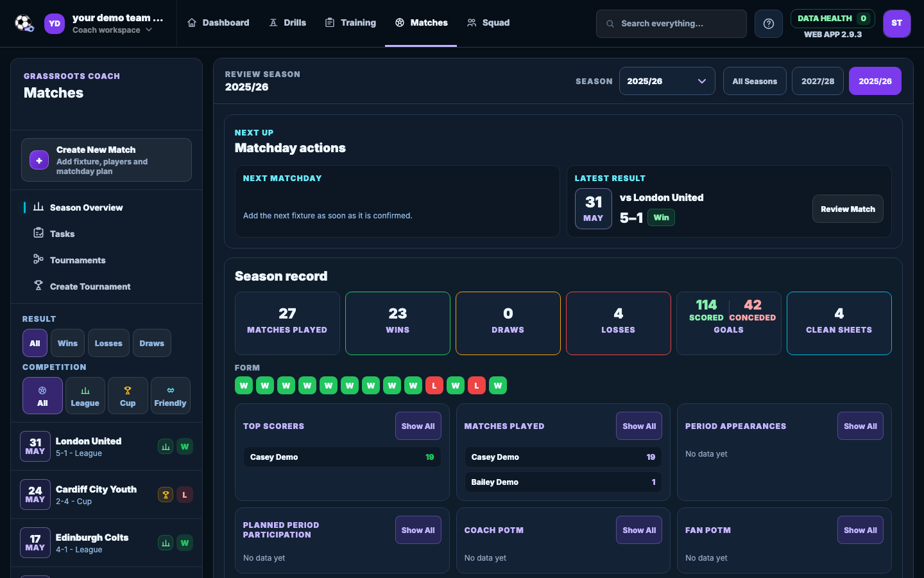
Task: Open the ST user profile avatar
Action: (x=897, y=24)
